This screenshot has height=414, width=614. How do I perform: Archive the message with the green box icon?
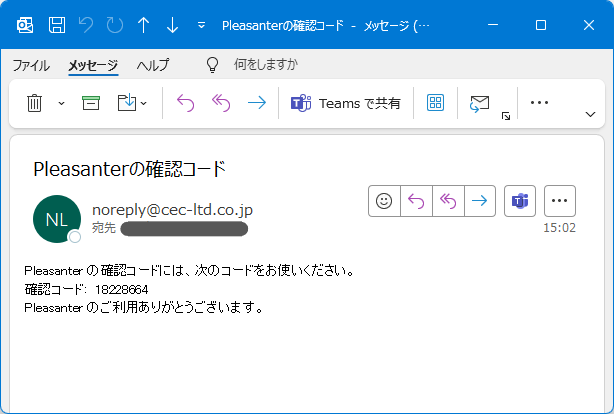(91, 103)
